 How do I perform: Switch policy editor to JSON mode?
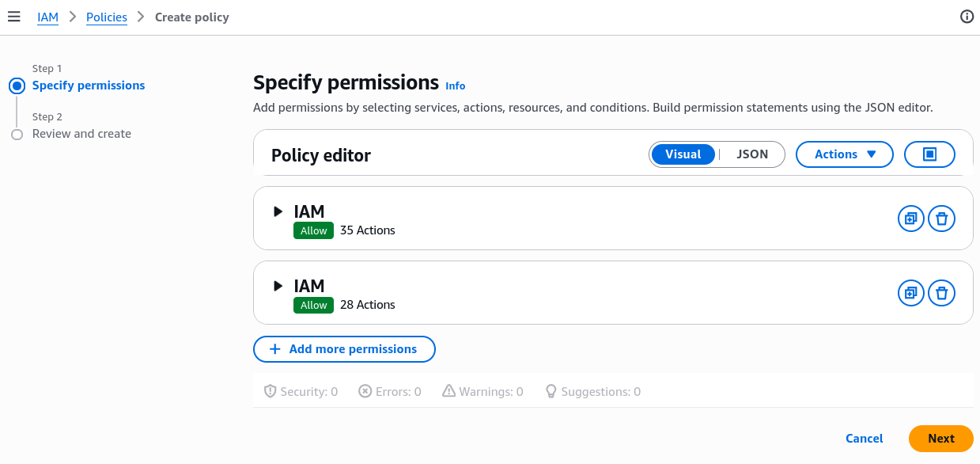coord(752,154)
